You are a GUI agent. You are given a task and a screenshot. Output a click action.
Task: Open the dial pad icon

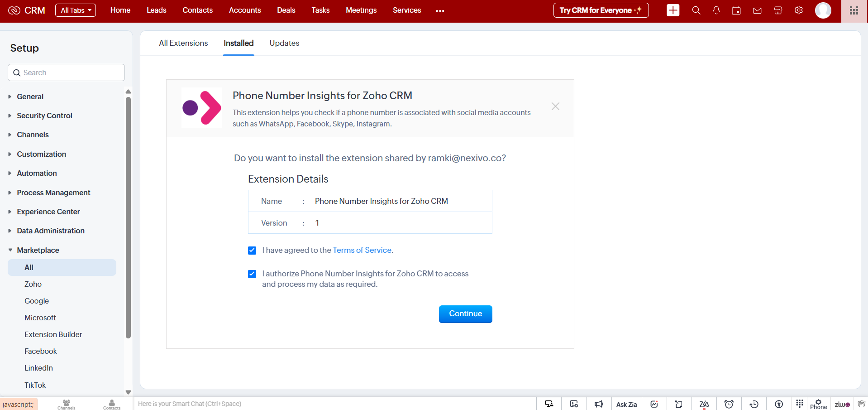(800, 403)
